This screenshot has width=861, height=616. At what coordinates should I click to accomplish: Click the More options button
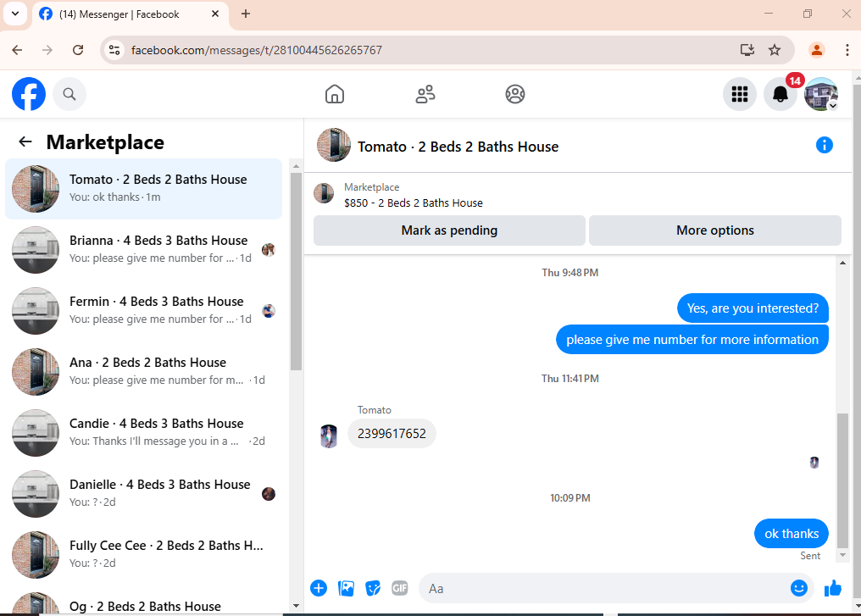click(x=715, y=230)
